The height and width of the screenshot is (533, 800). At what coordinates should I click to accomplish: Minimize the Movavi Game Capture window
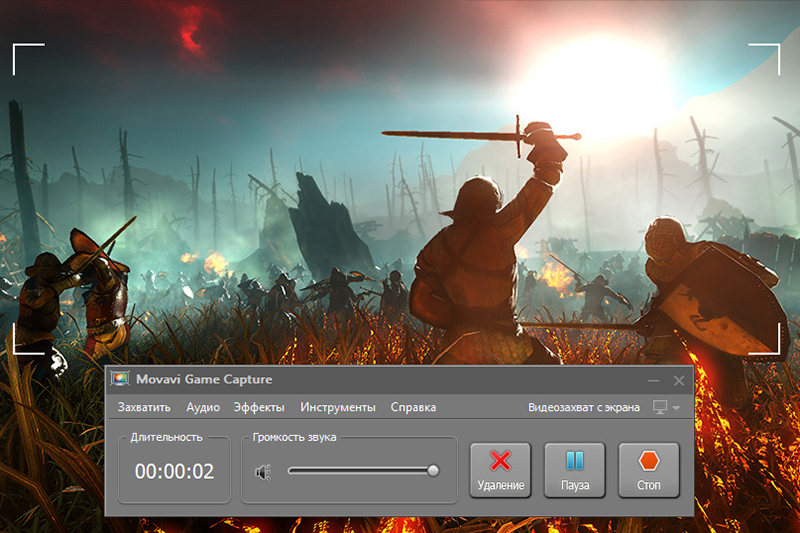click(654, 381)
